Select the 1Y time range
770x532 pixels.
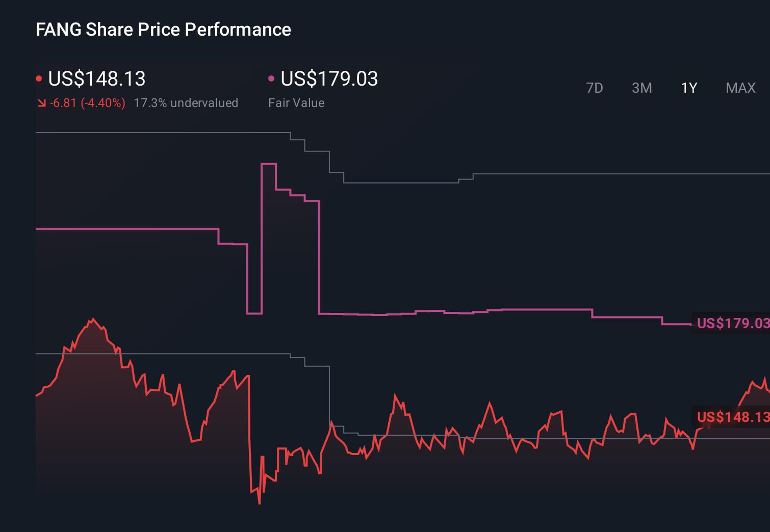(688, 88)
